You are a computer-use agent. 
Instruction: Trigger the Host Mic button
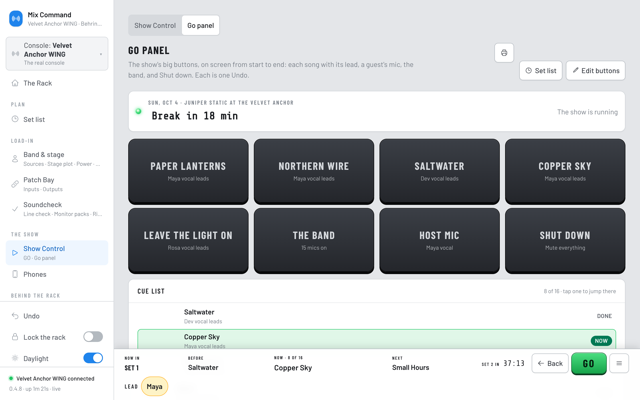(440, 241)
